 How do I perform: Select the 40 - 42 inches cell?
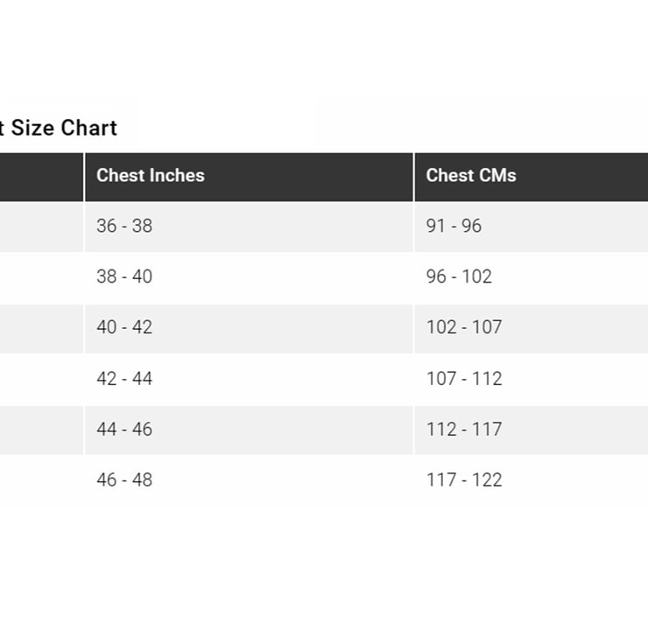point(124,327)
